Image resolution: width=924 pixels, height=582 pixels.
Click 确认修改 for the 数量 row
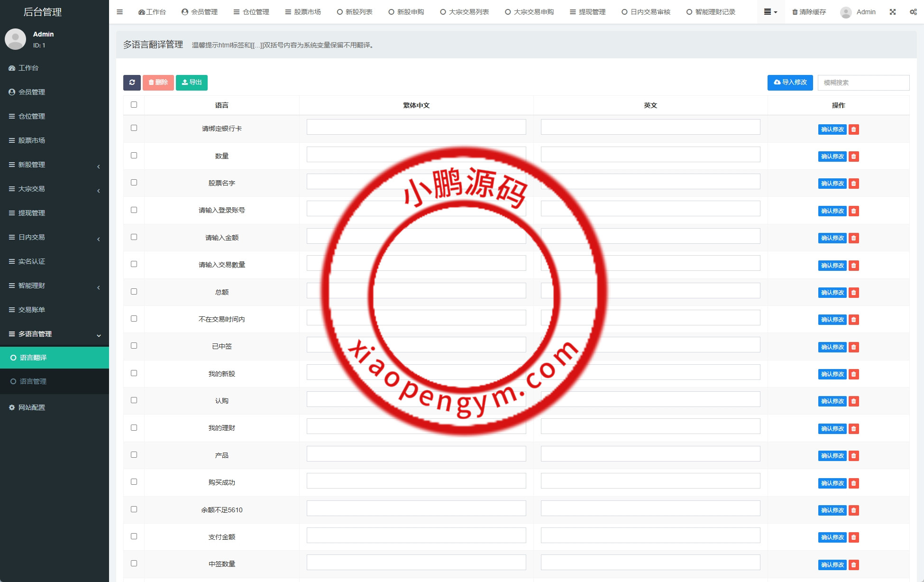[833, 157]
